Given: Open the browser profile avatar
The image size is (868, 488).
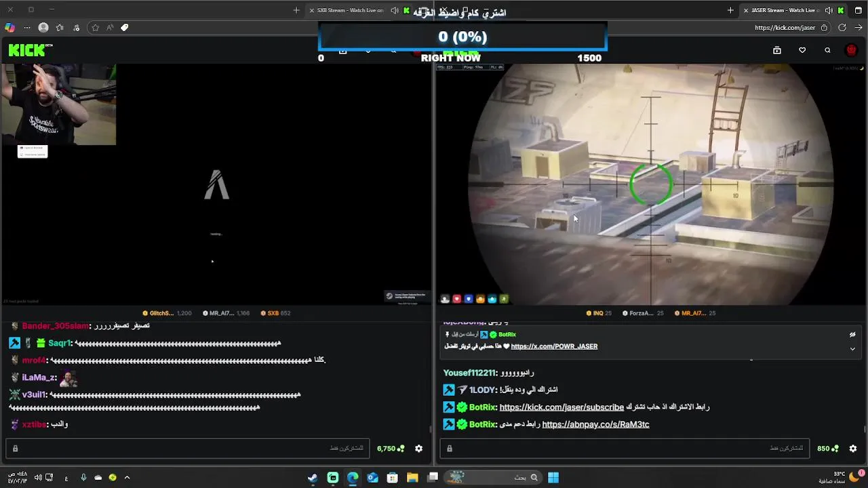Looking at the screenshot, I should pos(43,28).
